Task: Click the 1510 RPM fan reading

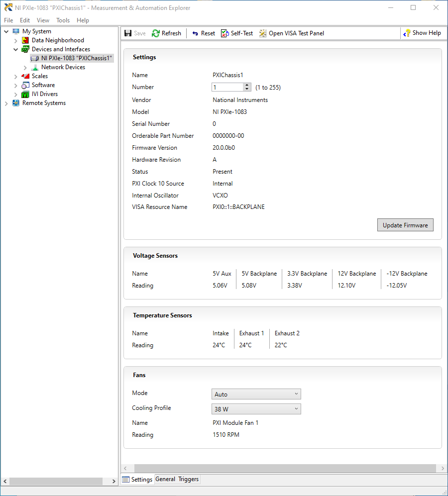Action: click(225, 435)
